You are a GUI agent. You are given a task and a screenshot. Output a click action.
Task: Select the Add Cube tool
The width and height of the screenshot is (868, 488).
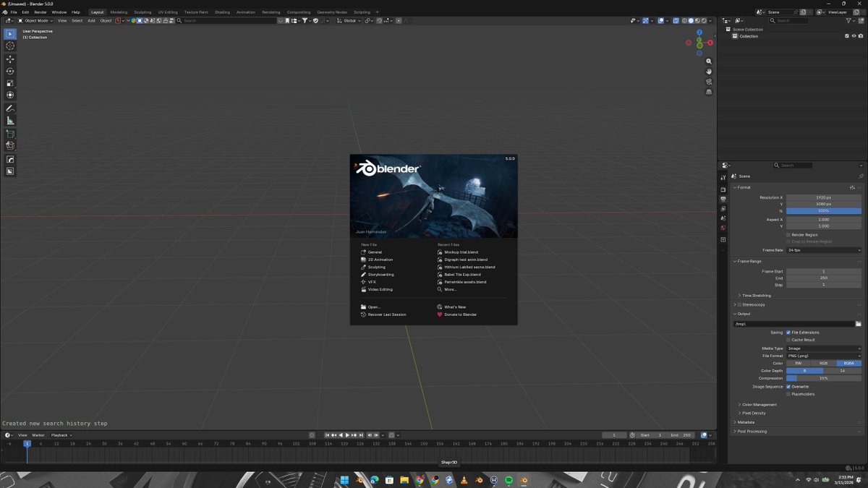point(10,134)
